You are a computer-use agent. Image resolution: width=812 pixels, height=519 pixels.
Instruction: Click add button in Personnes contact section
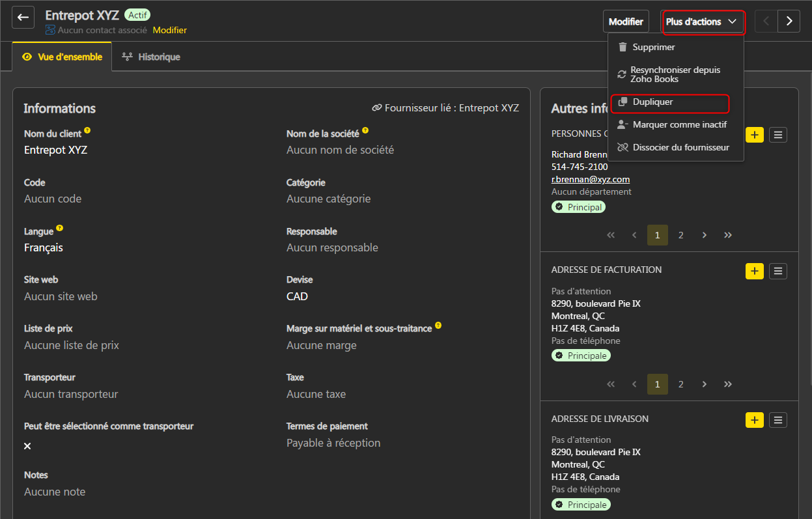pyautogui.click(x=754, y=135)
